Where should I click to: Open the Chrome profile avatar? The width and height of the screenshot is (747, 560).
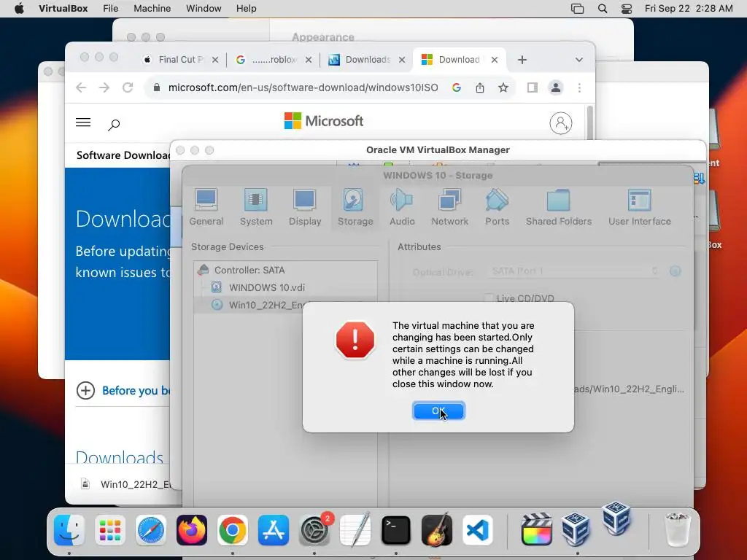[555, 87]
